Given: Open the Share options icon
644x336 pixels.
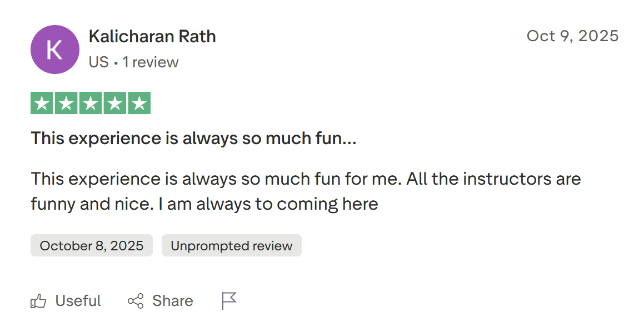Looking at the screenshot, I should coord(135,300).
